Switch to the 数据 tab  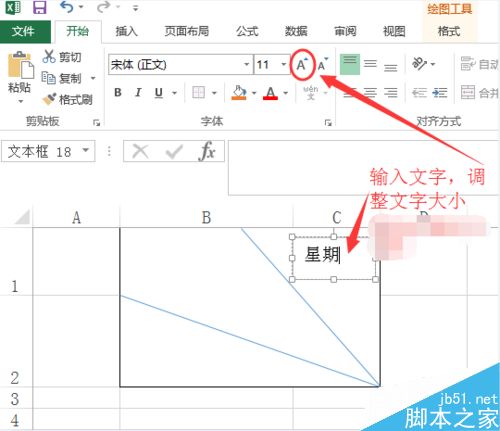pyautogui.click(x=296, y=32)
